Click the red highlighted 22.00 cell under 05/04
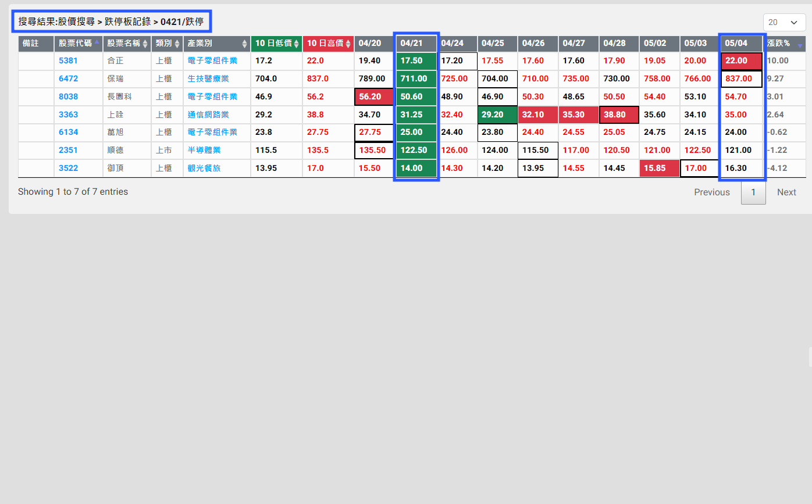This screenshot has width=812, height=504. [742, 61]
